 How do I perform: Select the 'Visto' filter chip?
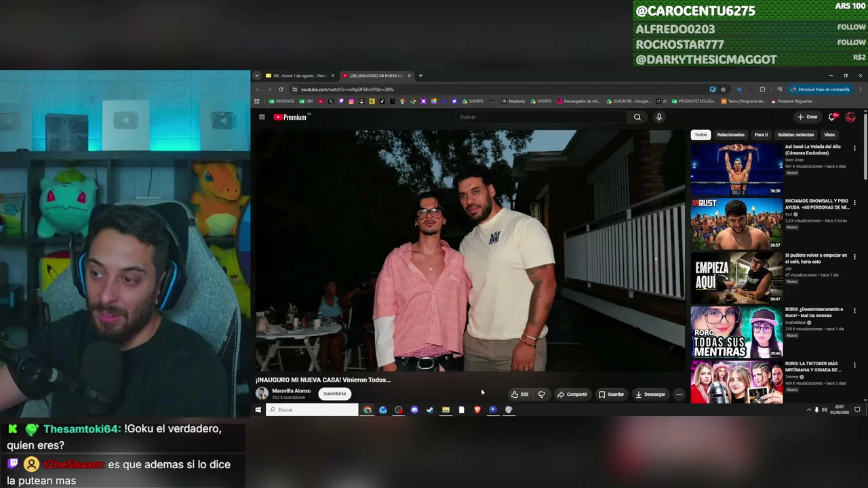829,135
